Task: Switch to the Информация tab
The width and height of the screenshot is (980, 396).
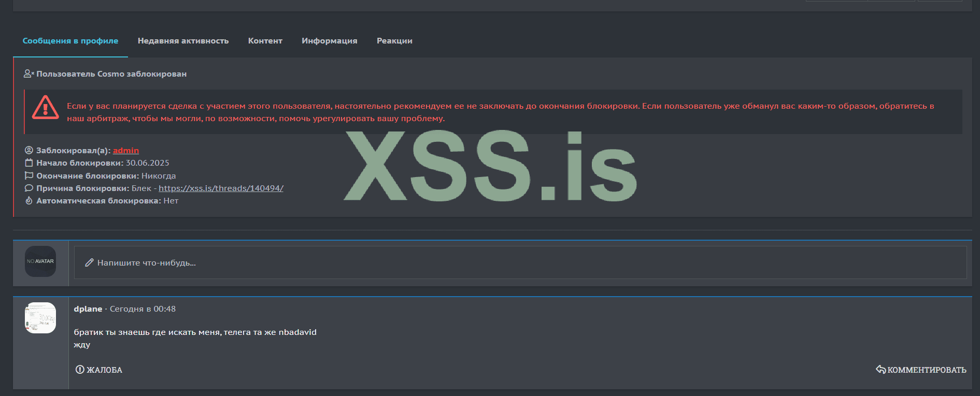Action: tap(330, 41)
